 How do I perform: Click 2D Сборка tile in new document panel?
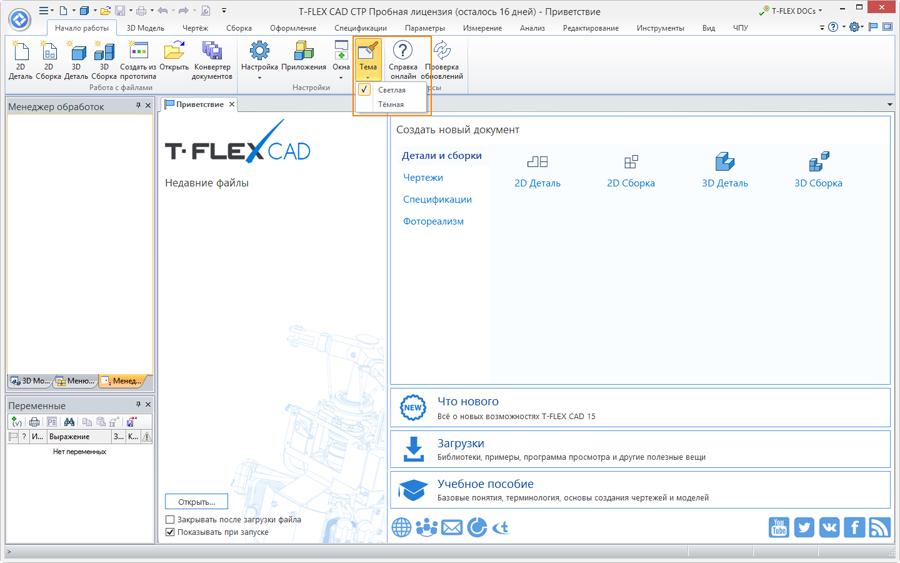tap(631, 171)
